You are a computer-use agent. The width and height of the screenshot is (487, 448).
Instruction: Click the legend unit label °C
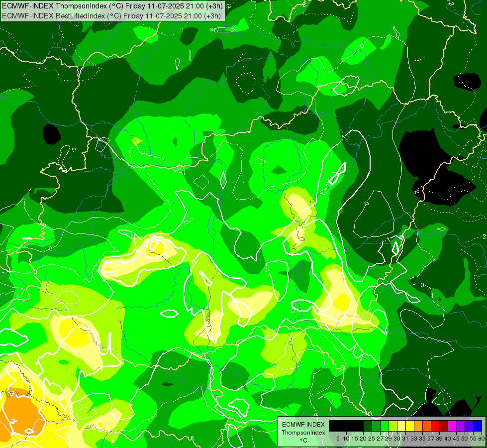[x=304, y=441]
